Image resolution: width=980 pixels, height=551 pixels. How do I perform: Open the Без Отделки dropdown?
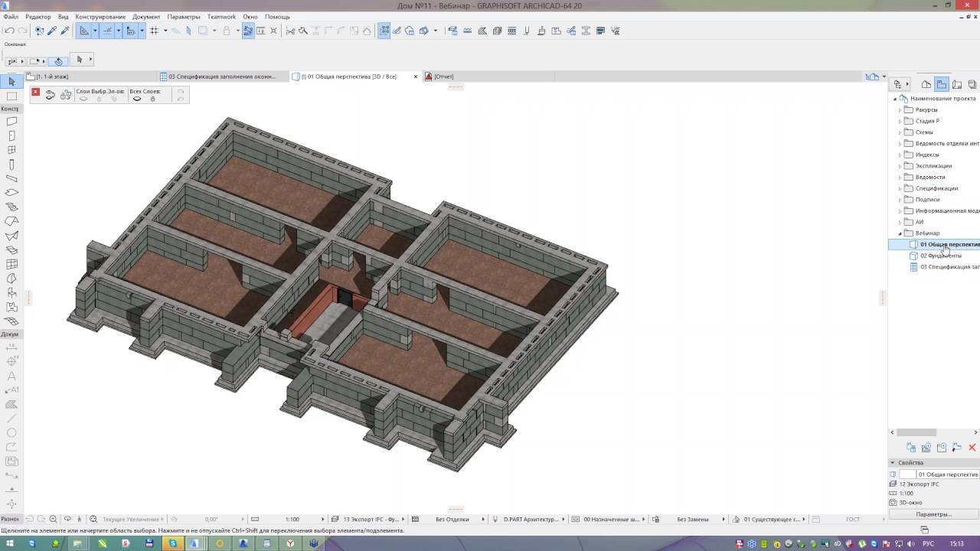pos(452,519)
